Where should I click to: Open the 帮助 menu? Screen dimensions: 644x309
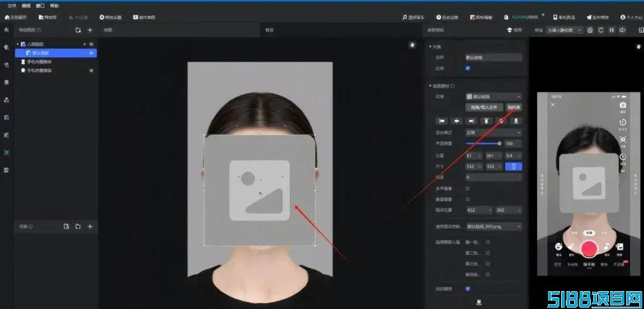coord(54,6)
